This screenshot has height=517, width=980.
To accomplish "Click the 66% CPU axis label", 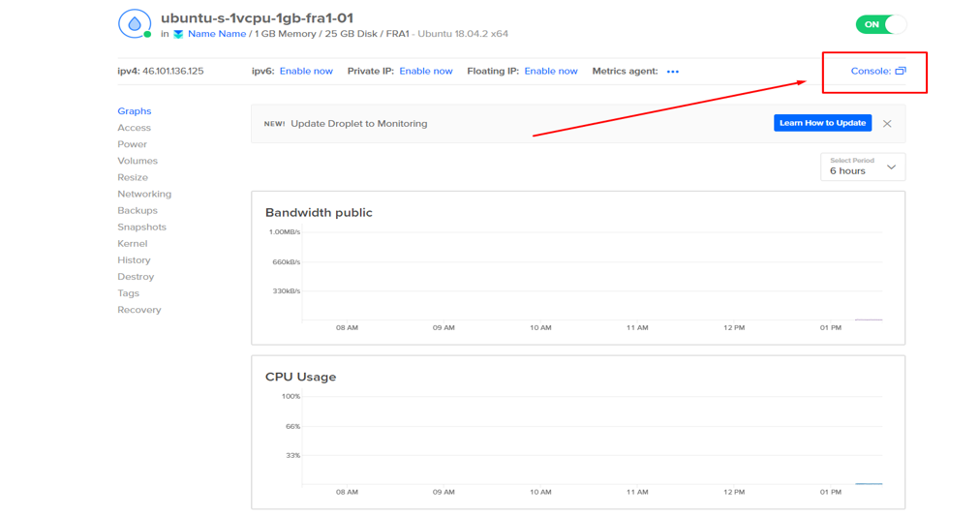I will 293,426.
